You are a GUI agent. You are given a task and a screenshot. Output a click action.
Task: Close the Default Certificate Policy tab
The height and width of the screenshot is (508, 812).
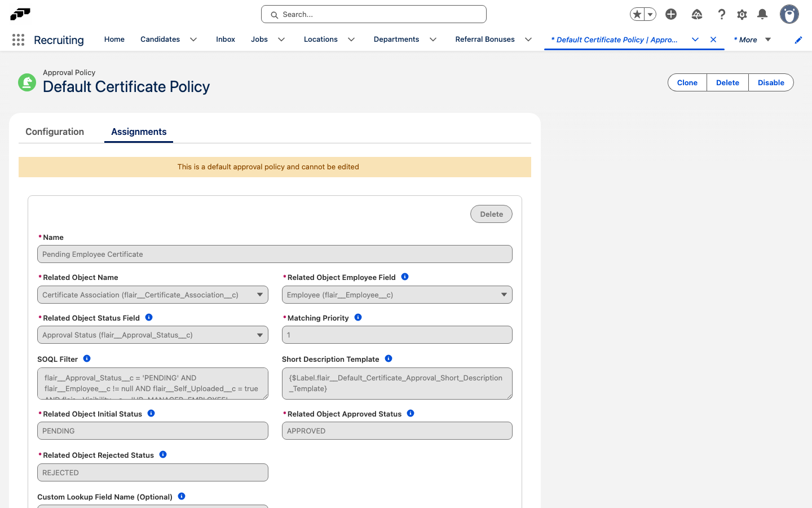pos(713,40)
